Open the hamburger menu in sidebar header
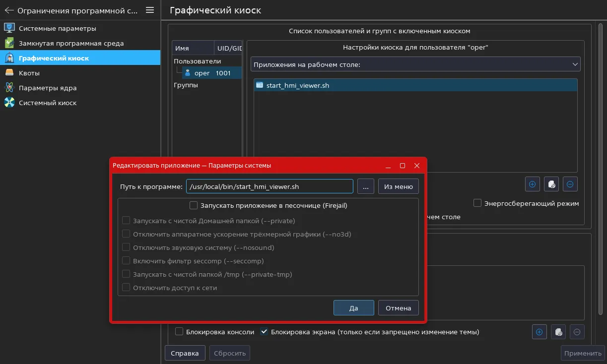 pyautogui.click(x=150, y=10)
